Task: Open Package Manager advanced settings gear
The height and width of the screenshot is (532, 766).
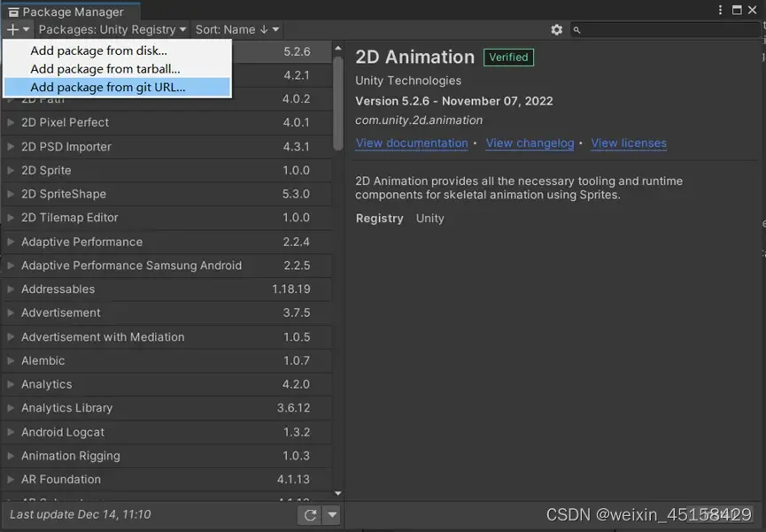Action: (556, 30)
